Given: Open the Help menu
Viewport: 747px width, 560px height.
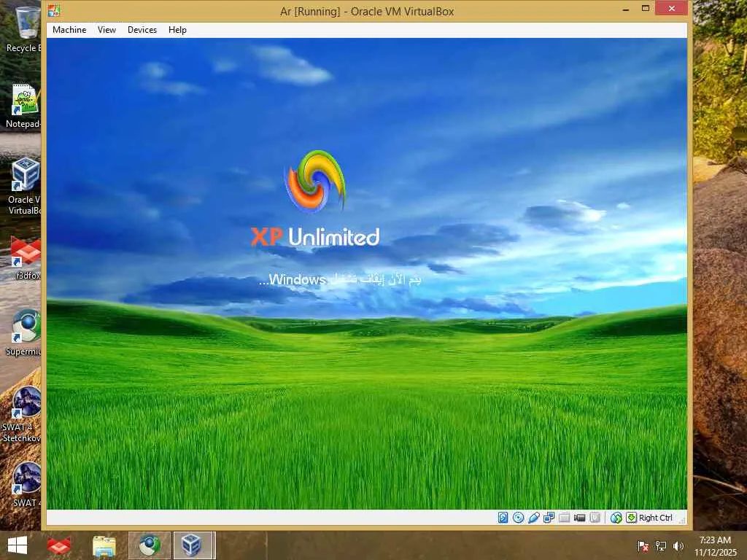Looking at the screenshot, I should [x=177, y=29].
